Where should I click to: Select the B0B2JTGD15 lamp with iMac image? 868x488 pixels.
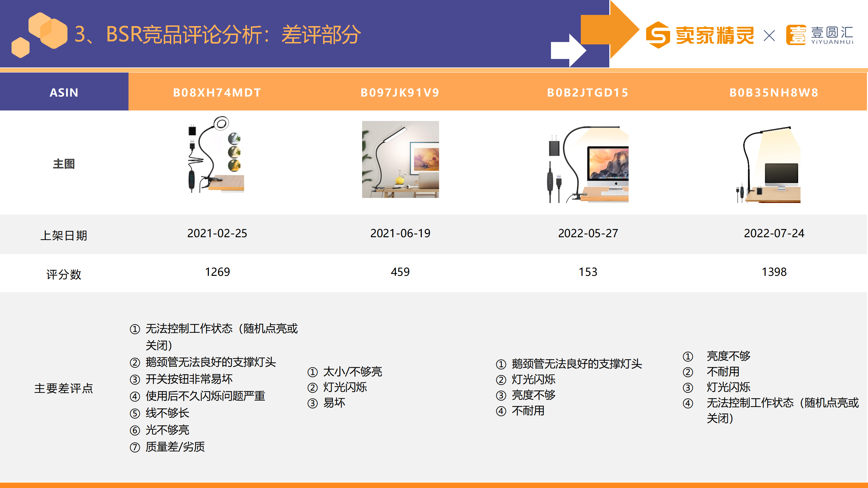(x=588, y=164)
